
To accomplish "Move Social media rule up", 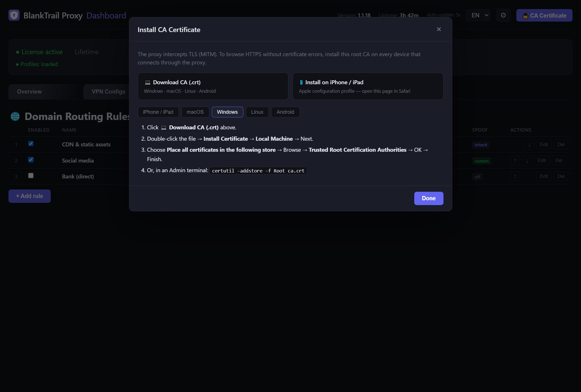I will click(x=515, y=161).
